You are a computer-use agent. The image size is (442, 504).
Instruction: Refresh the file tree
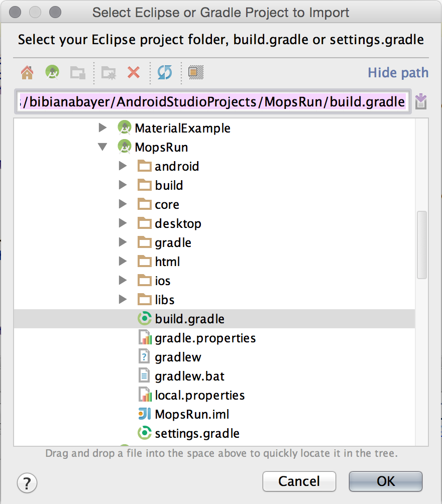pyautogui.click(x=165, y=72)
